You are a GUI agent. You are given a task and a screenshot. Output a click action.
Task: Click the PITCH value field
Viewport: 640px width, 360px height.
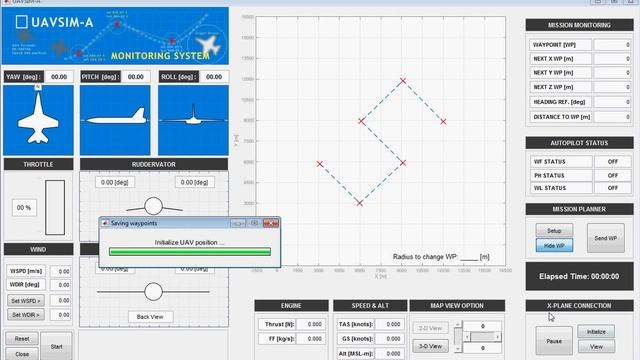(136, 77)
